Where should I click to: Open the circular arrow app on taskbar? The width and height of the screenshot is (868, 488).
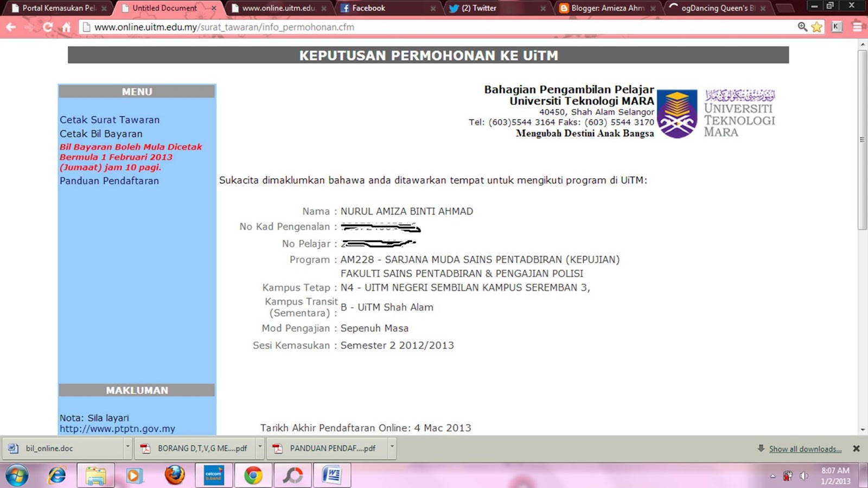[293, 476]
